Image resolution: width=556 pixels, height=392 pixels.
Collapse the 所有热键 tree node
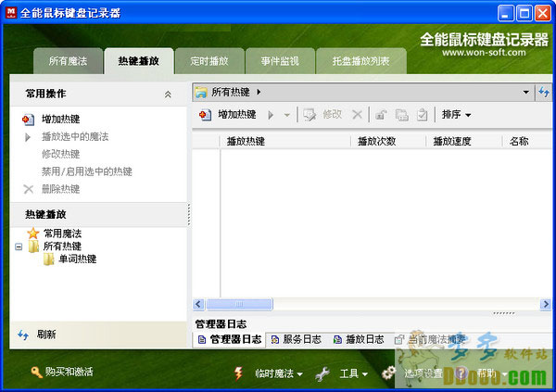(19, 247)
